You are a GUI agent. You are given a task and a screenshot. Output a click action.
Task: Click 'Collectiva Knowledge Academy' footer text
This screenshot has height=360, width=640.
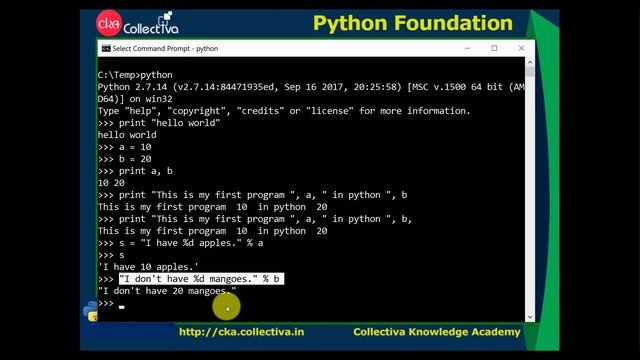pos(437,332)
